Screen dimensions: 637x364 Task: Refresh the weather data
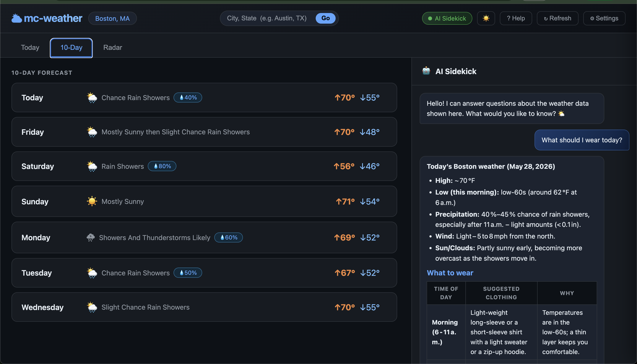click(x=557, y=18)
